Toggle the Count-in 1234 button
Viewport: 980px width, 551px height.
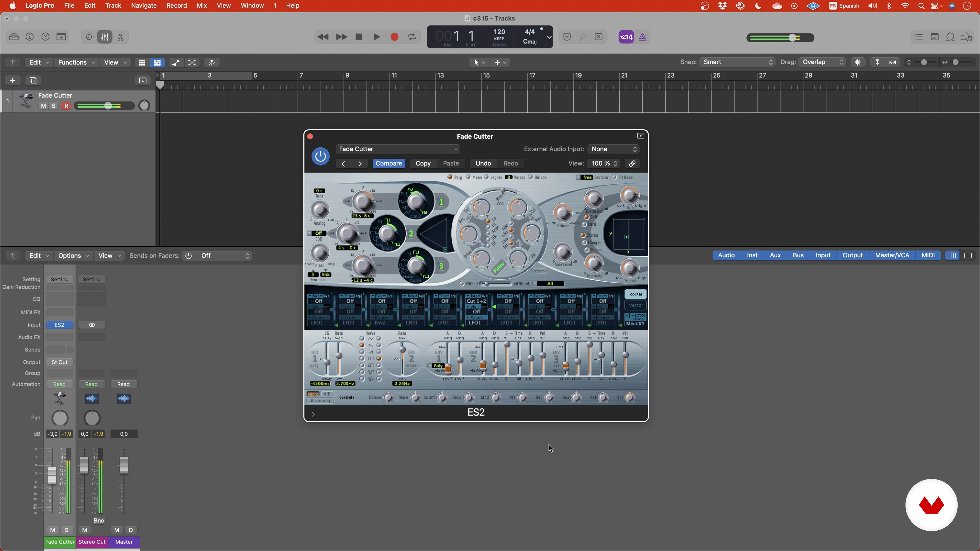[626, 37]
